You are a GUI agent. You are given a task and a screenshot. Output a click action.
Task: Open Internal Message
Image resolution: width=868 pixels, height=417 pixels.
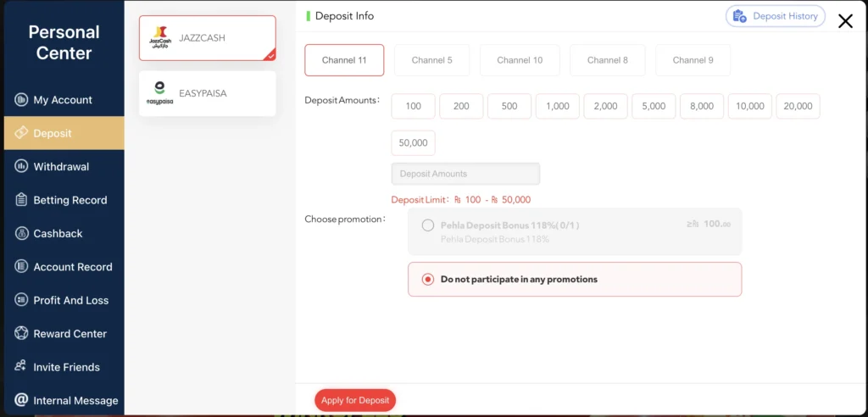[64, 400]
